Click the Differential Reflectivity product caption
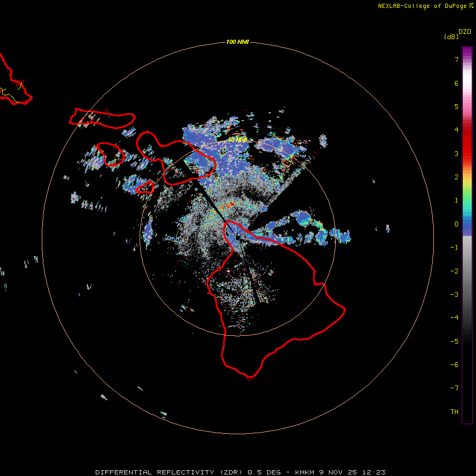The width and height of the screenshot is (476, 476). coord(240,472)
